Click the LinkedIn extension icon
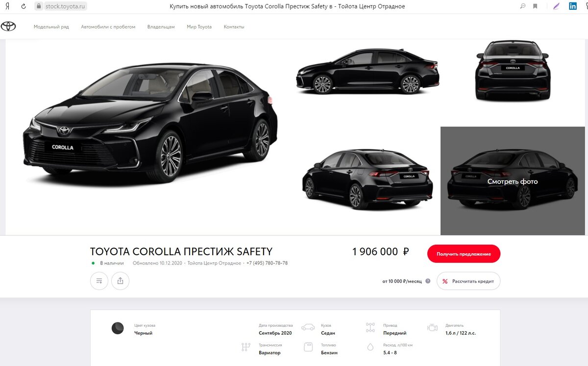 [572, 6]
